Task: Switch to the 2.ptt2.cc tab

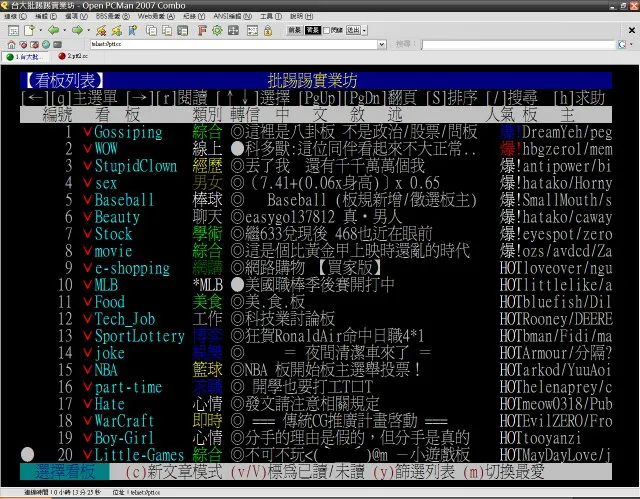Action: coord(77,58)
